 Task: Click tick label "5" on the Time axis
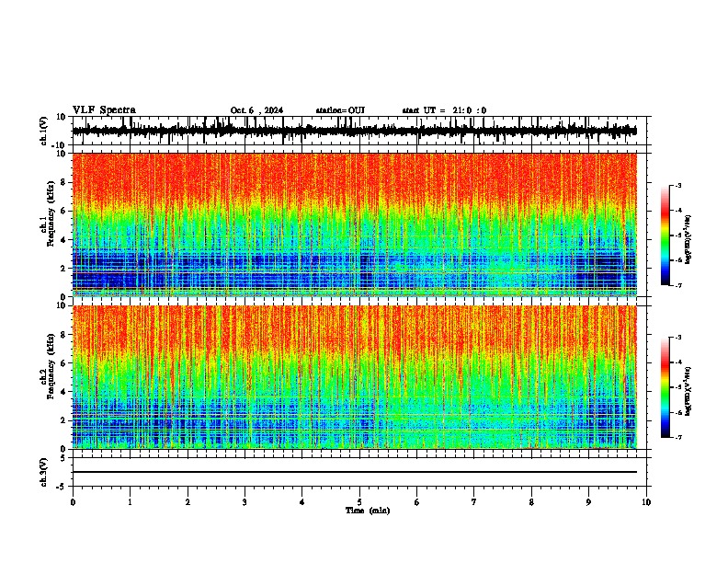coord(359,502)
